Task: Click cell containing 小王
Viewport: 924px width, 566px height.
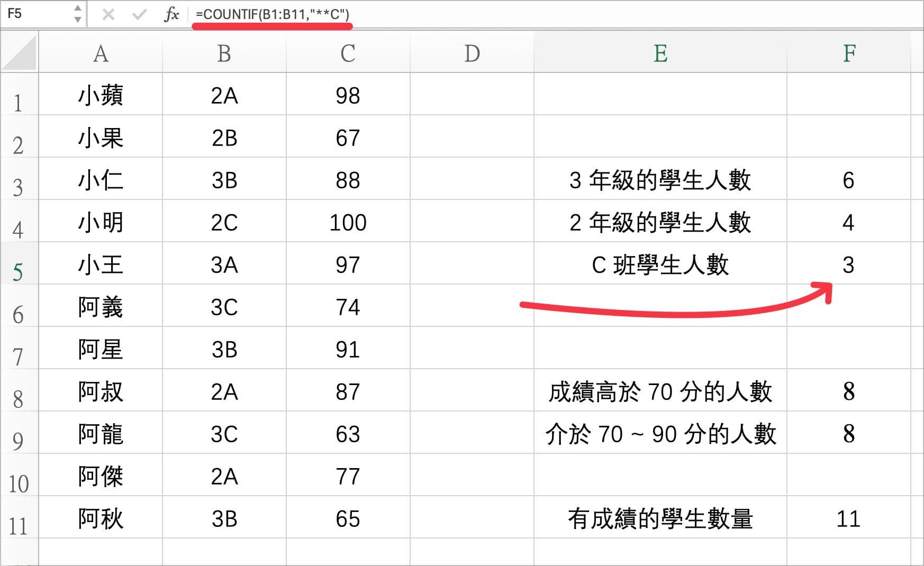Action: [101, 263]
